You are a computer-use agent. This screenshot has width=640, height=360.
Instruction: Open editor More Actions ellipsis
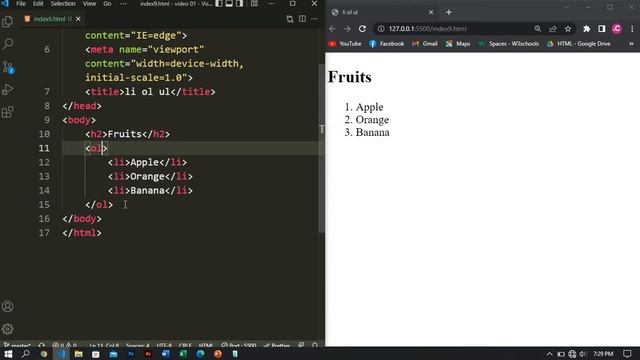tap(314, 19)
